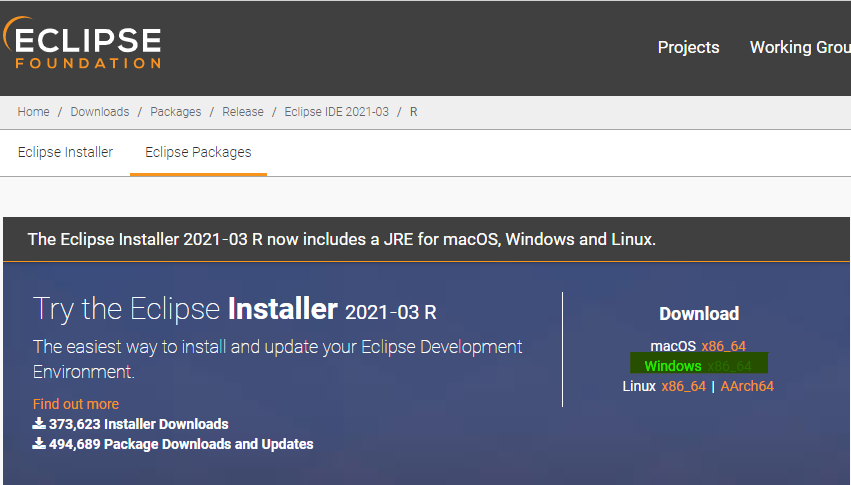The height and width of the screenshot is (485, 851).
Task: Open Eclipse IDE 2021-03 breadcrumb link
Action: pyautogui.click(x=336, y=112)
